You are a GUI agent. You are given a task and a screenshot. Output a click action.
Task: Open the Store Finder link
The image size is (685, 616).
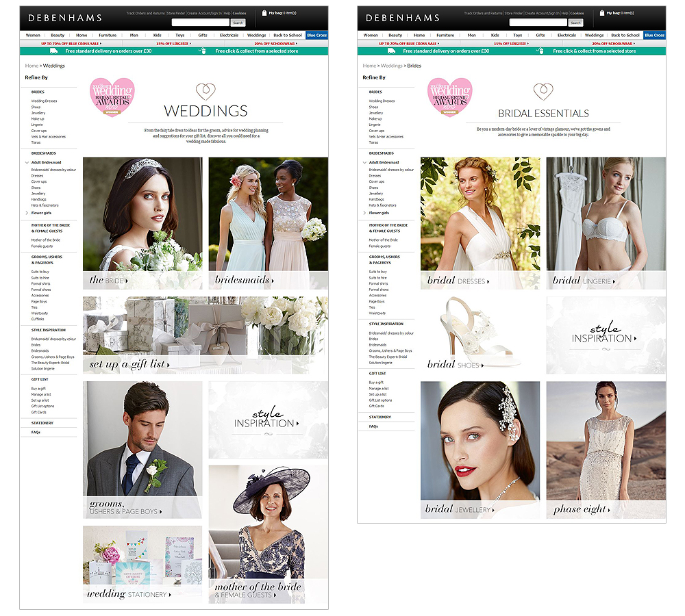[175, 13]
